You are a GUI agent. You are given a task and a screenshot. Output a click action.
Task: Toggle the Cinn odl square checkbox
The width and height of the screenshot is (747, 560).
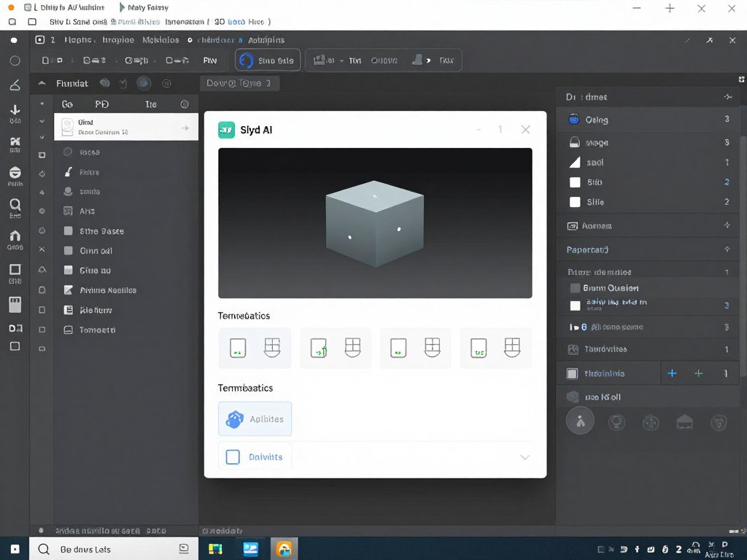click(69, 251)
